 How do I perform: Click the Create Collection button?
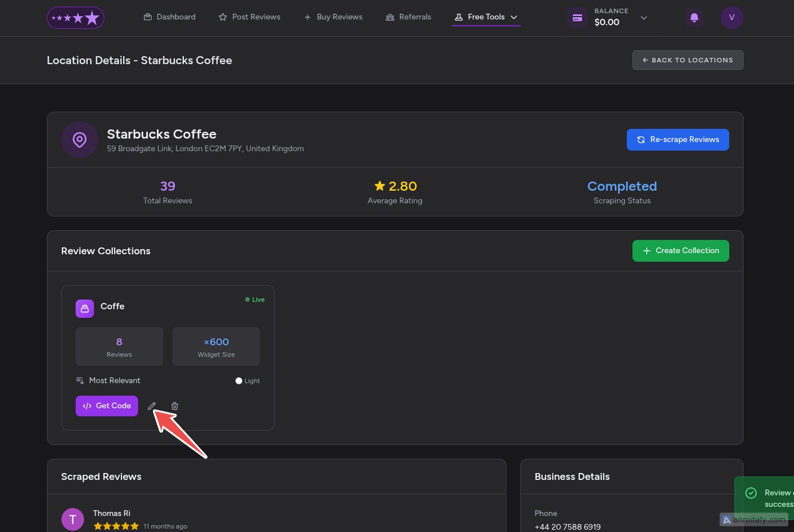[x=680, y=251]
